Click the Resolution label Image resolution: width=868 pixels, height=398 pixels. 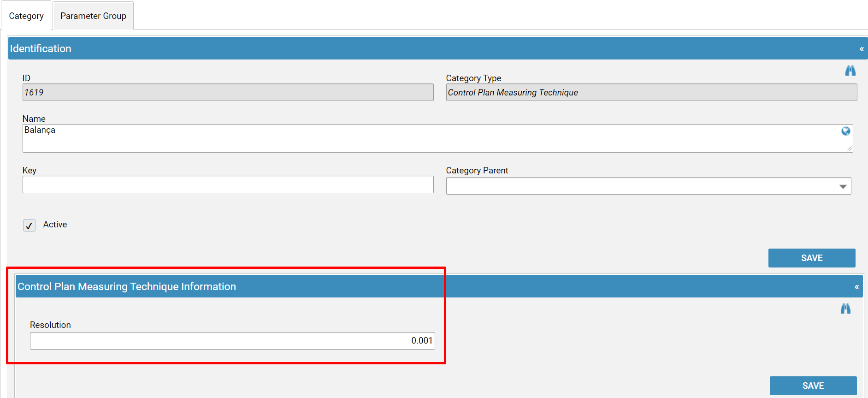click(50, 325)
